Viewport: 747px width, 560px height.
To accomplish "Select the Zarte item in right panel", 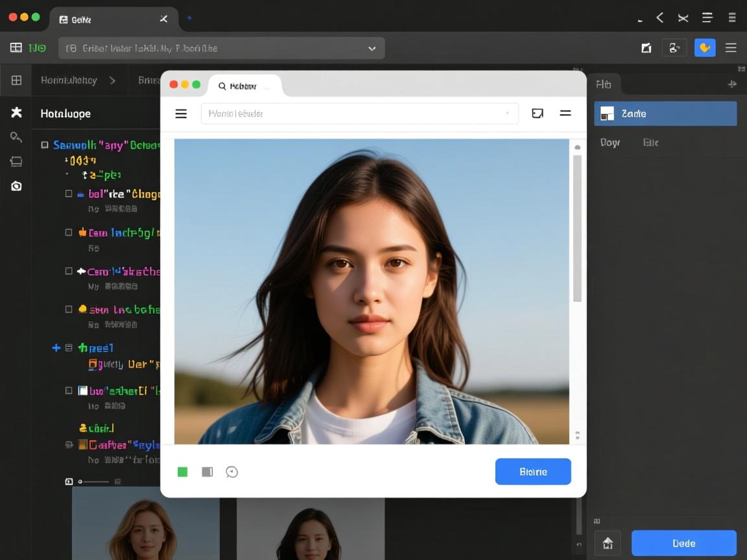I will click(x=665, y=113).
